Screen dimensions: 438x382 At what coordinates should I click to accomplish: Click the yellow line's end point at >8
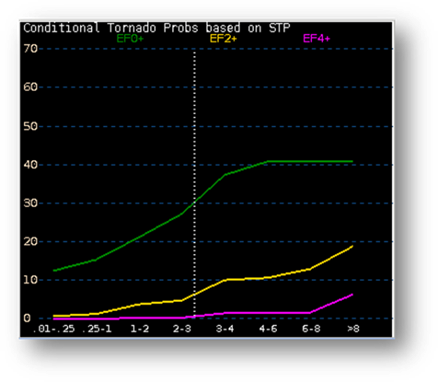pos(352,246)
